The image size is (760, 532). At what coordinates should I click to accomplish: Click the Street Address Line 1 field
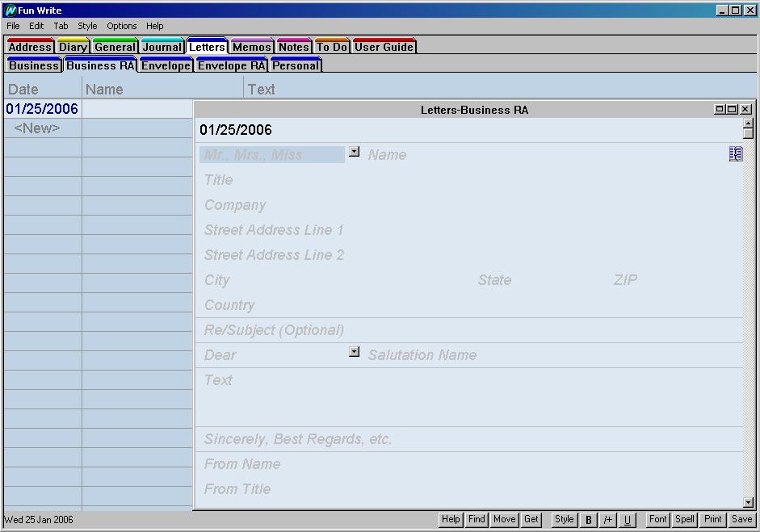tap(468, 230)
